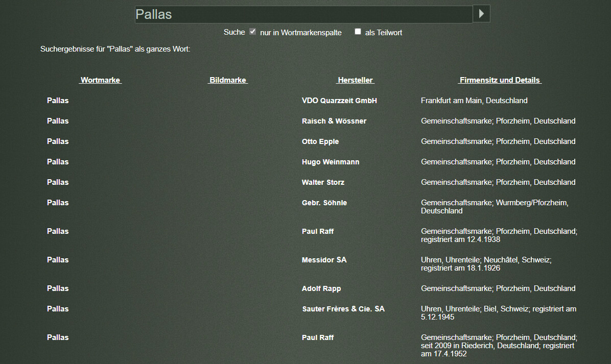Select Paul Raff entry registered 12.4.1938
The height and width of the screenshot is (364, 611).
click(318, 231)
